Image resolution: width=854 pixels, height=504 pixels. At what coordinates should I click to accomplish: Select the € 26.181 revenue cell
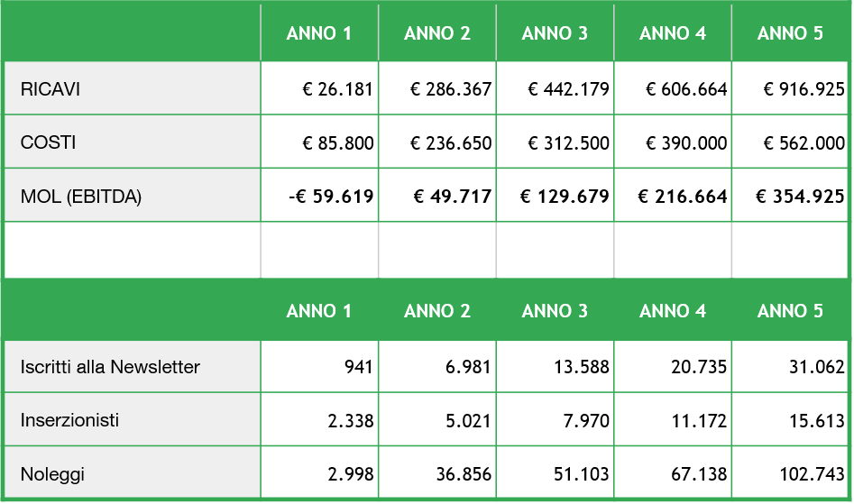pyautogui.click(x=320, y=88)
